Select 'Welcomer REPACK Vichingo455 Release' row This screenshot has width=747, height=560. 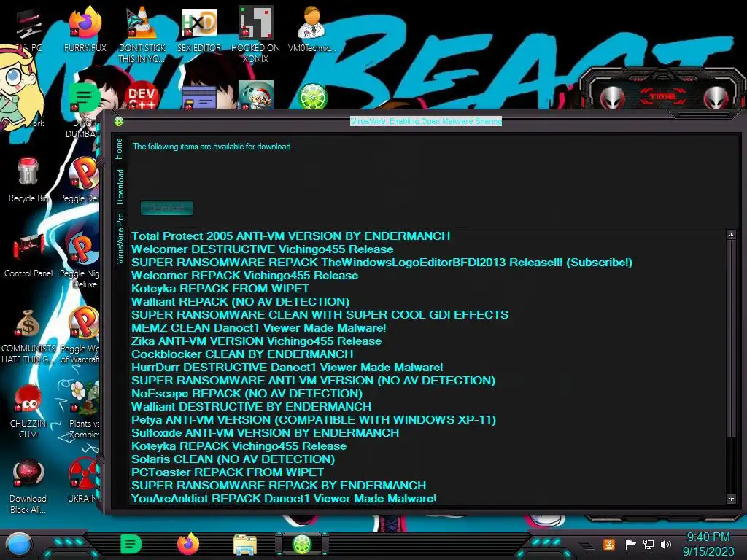coord(245,275)
